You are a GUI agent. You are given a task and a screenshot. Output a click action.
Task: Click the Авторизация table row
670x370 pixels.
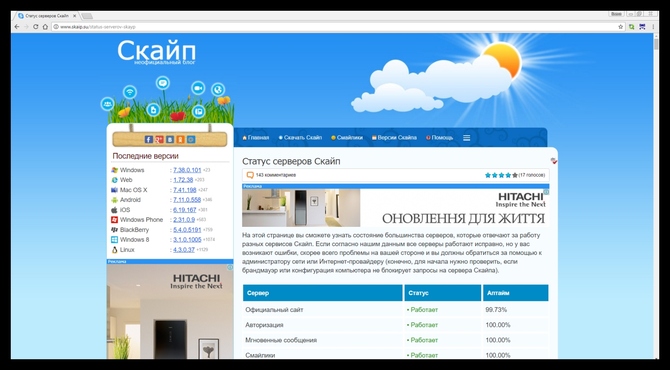click(396, 325)
